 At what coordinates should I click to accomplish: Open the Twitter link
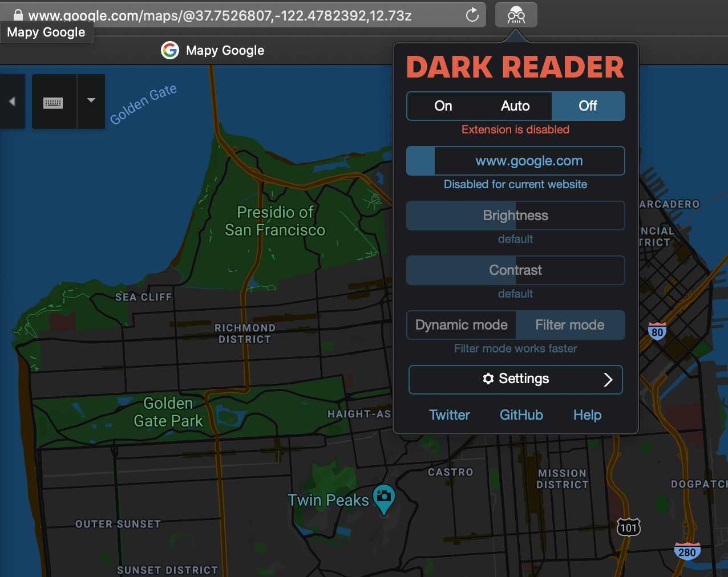click(x=450, y=415)
